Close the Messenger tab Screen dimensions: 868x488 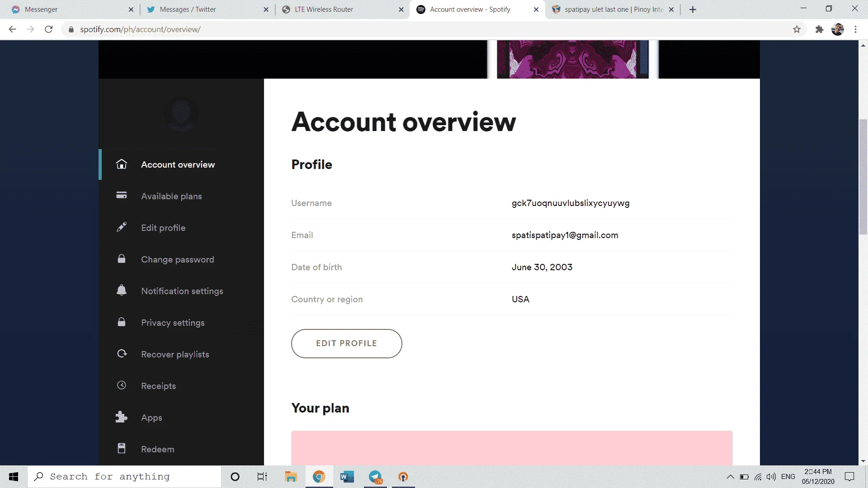point(131,9)
